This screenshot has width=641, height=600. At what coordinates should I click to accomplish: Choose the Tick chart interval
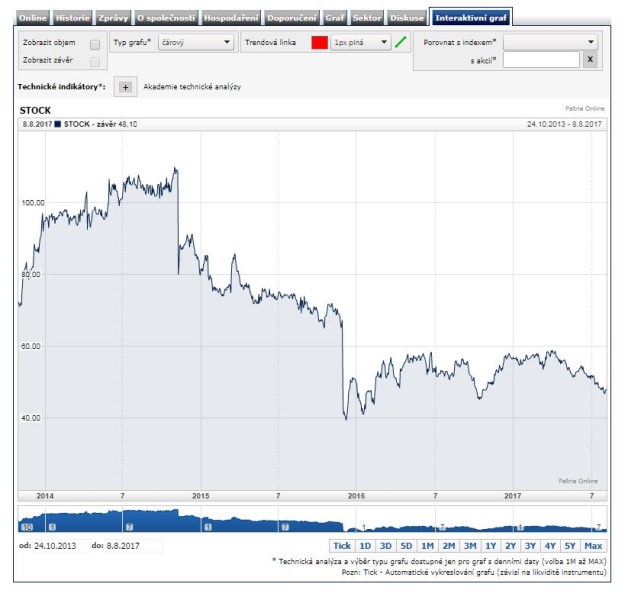342,546
